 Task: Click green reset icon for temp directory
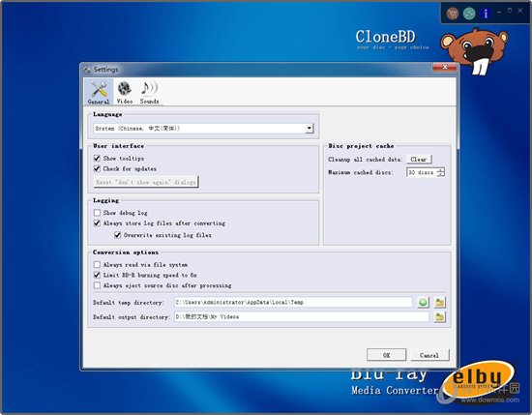pos(423,302)
